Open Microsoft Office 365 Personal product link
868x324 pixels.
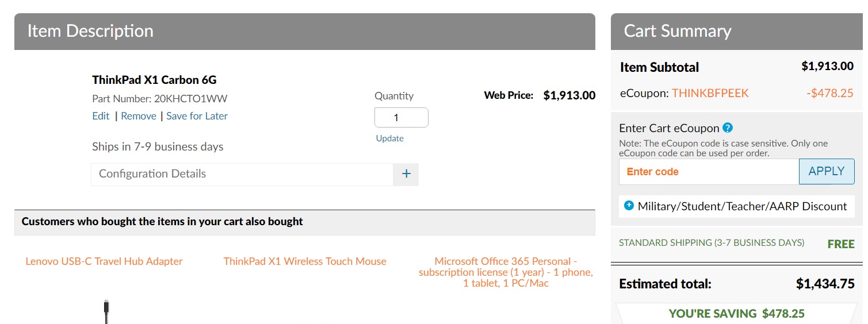point(506,272)
